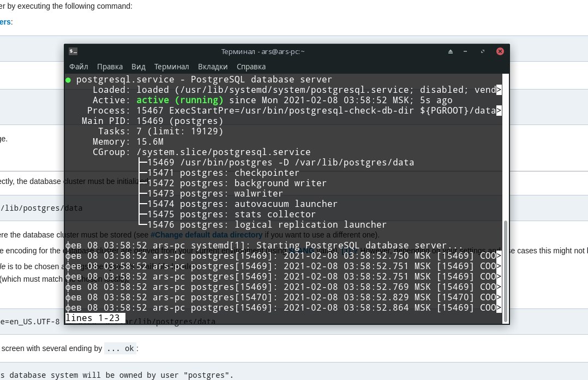This screenshot has height=380, width=588.
Task: Click the 'Memory: 15.6M' line
Action: pyautogui.click(x=128, y=142)
